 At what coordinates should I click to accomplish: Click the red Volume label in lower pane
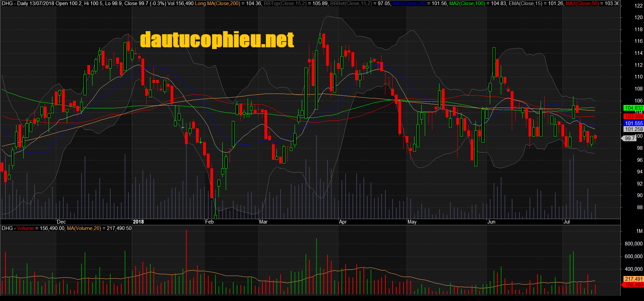point(26,228)
